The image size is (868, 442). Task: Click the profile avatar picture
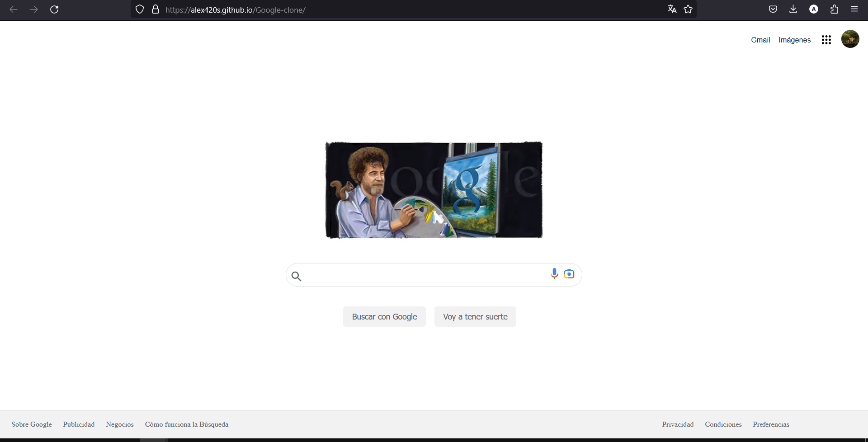click(x=850, y=39)
